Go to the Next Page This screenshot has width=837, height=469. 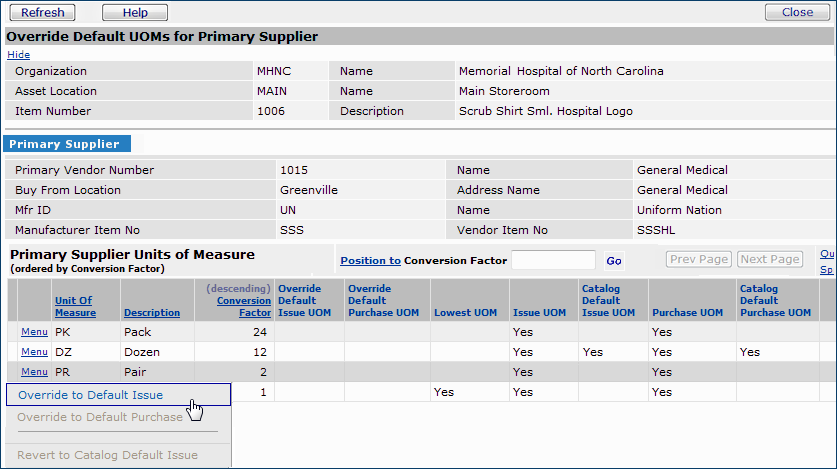pos(770,260)
